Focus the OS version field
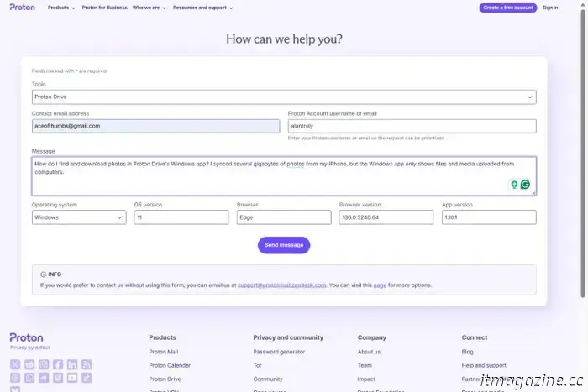Viewport: 588px width, 392px height. point(181,217)
